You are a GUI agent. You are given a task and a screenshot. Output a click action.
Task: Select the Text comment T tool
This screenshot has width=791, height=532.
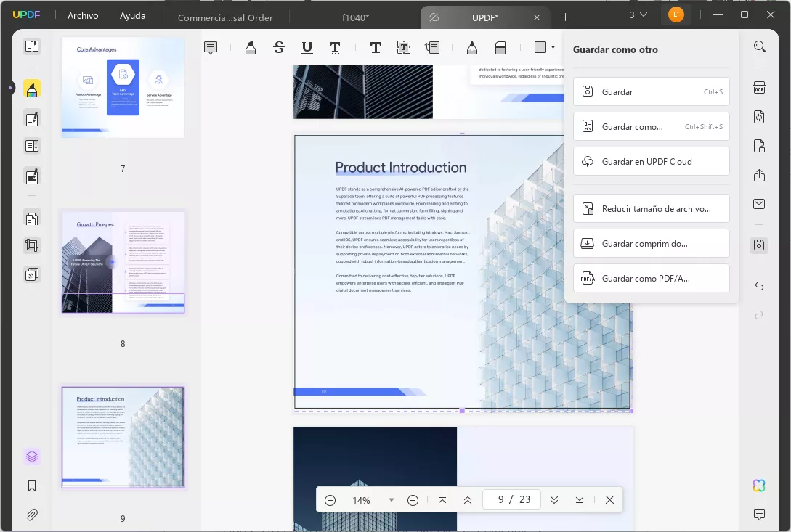pyautogui.click(x=376, y=47)
